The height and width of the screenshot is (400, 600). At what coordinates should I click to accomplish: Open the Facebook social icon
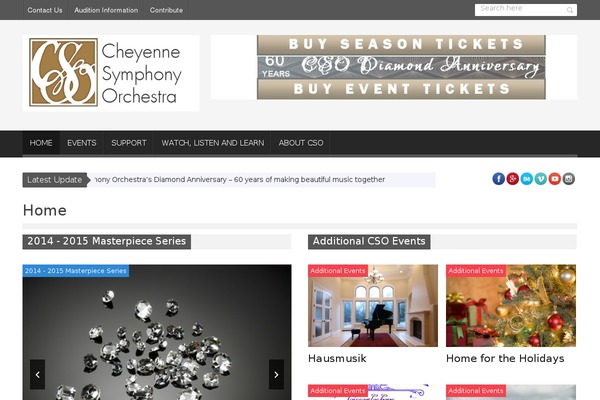499,179
